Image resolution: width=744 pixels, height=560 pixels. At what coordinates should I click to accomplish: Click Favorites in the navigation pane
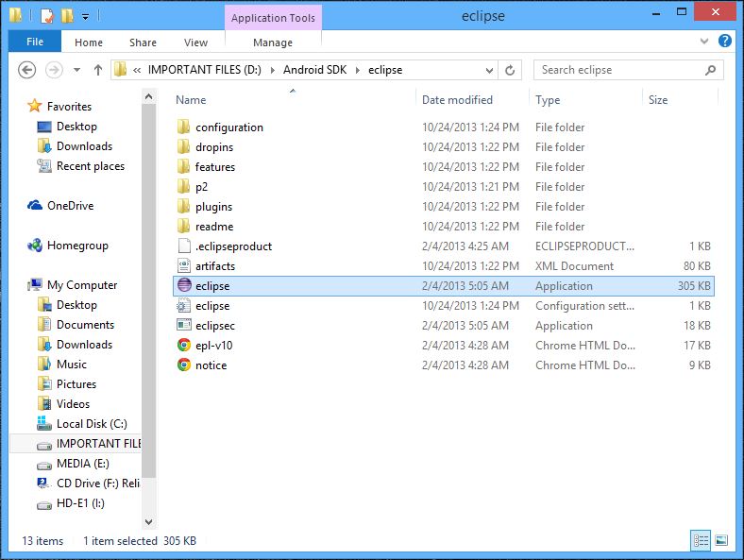(x=69, y=107)
